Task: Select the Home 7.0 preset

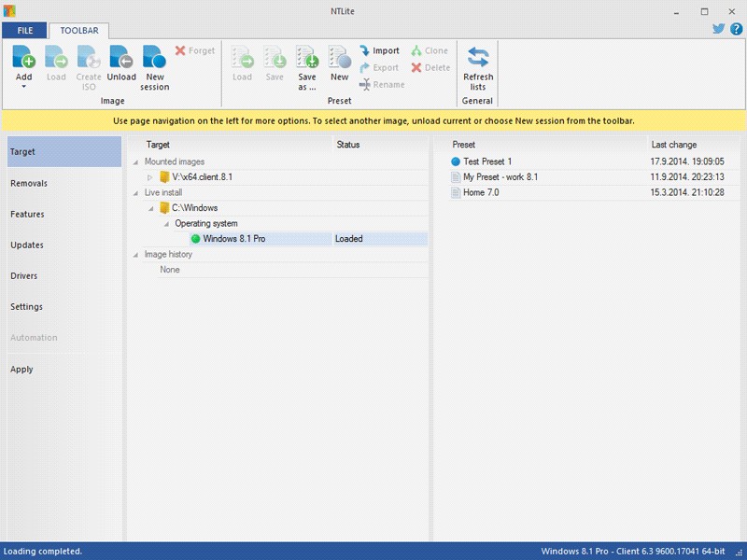Action: (480, 193)
